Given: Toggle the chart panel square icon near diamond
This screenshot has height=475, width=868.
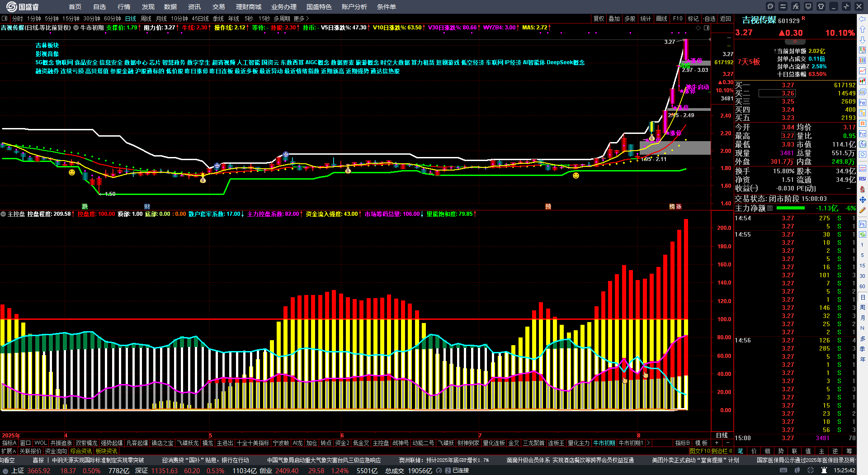Looking at the screenshot, I should point(706,28).
